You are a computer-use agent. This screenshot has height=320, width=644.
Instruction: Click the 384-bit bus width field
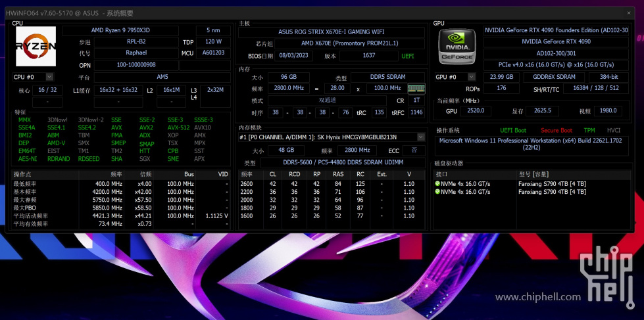coord(608,77)
